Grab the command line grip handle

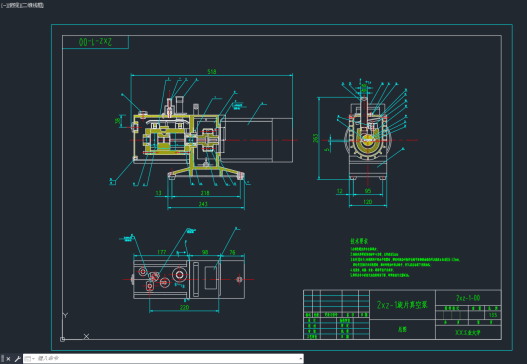click(2, 359)
